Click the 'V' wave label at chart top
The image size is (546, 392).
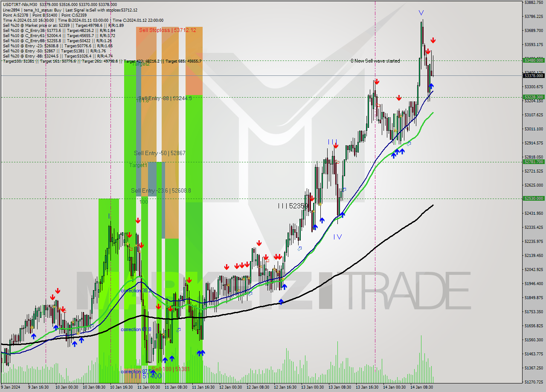click(421, 13)
